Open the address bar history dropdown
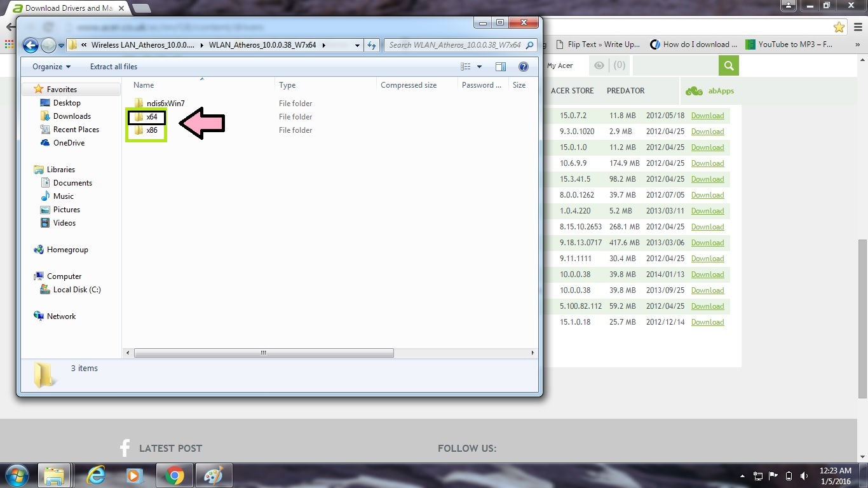Screen dimensions: 868x488 pyautogui.click(x=358, y=45)
